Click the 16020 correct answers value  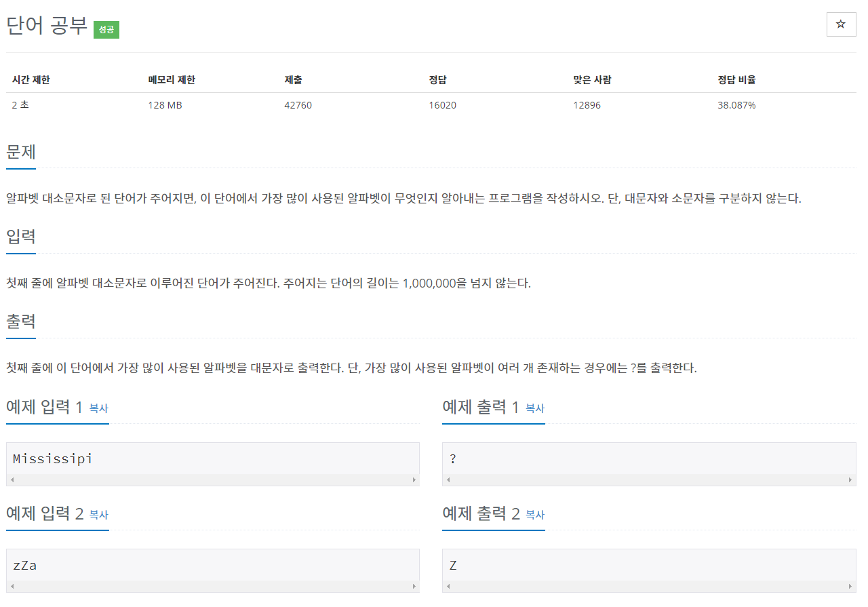click(442, 105)
